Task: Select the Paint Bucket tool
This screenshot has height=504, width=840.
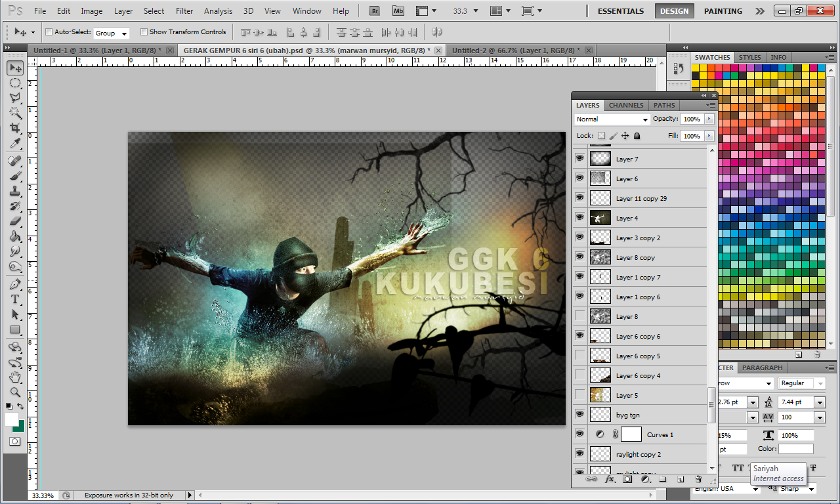Action: click(15, 236)
